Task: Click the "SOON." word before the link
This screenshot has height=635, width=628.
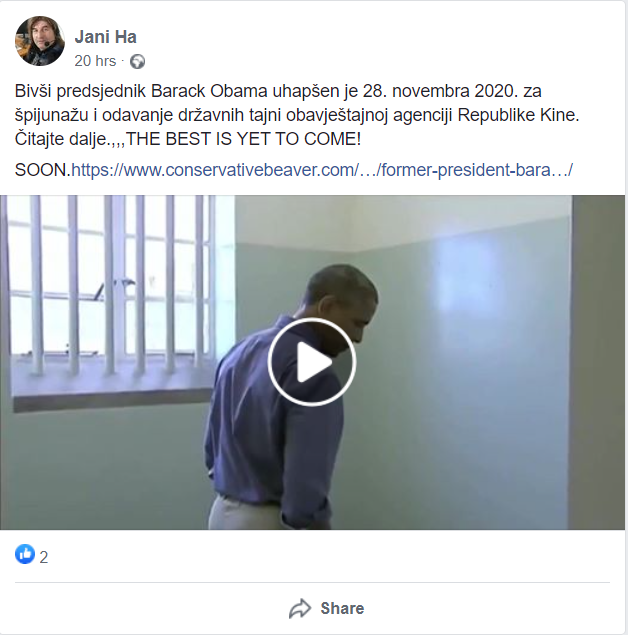Action: 43,170
